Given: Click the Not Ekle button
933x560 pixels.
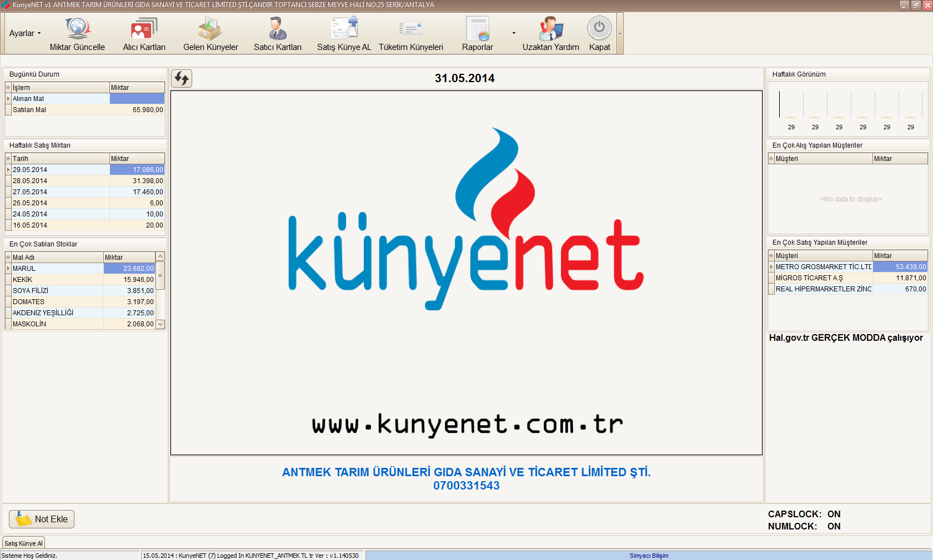Looking at the screenshot, I should pos(42,519).
